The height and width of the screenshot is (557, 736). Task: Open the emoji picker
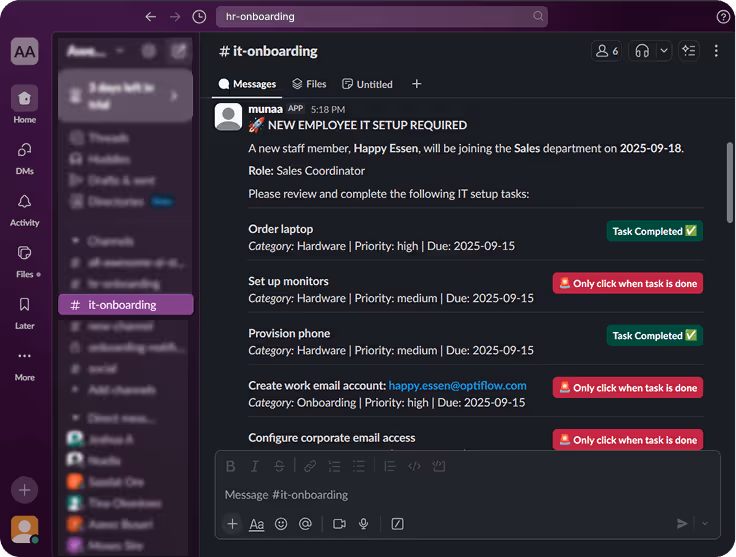(x=281, y=524)
